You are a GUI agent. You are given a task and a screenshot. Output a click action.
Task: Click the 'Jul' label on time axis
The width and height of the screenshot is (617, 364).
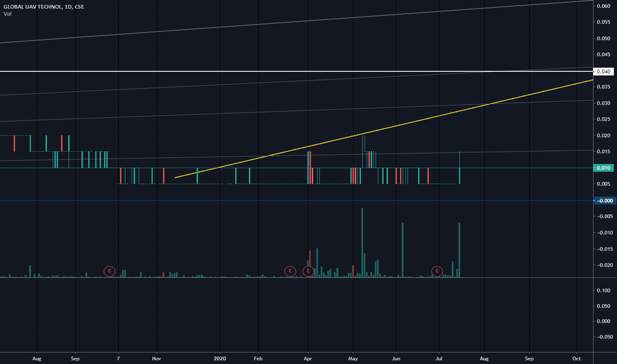(439, 359)
